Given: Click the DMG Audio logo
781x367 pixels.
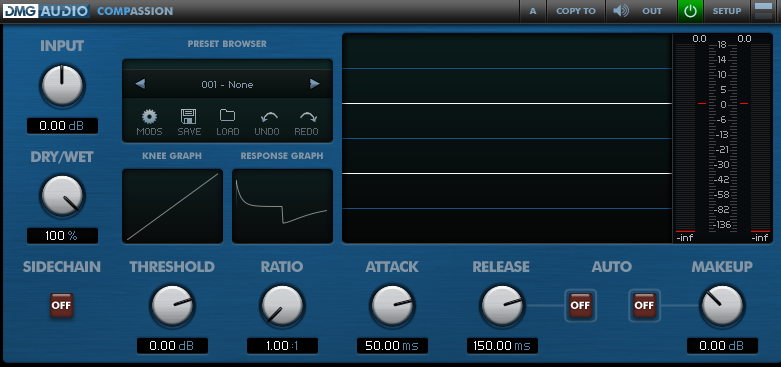Looking at the screenshot, I should (x=46, y=11).
